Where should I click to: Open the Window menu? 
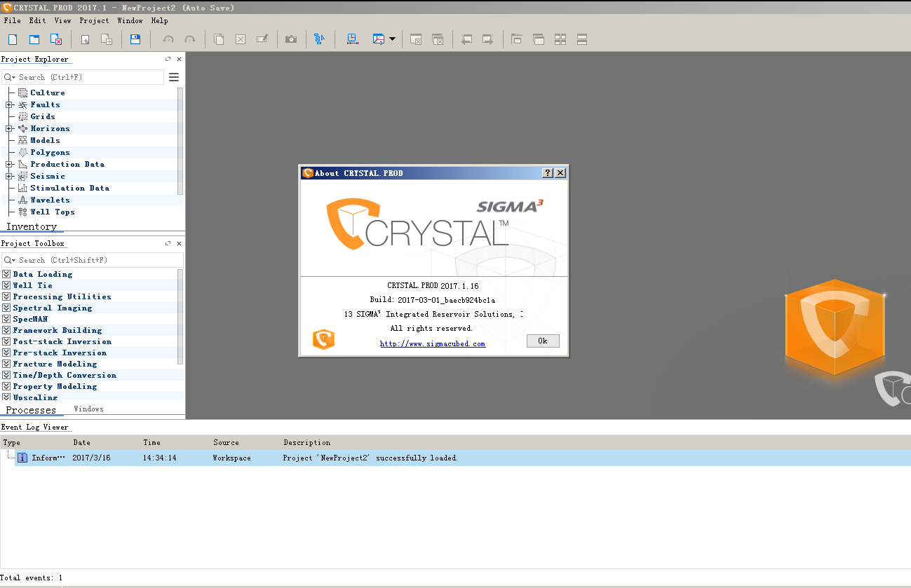tap(130, 20)
